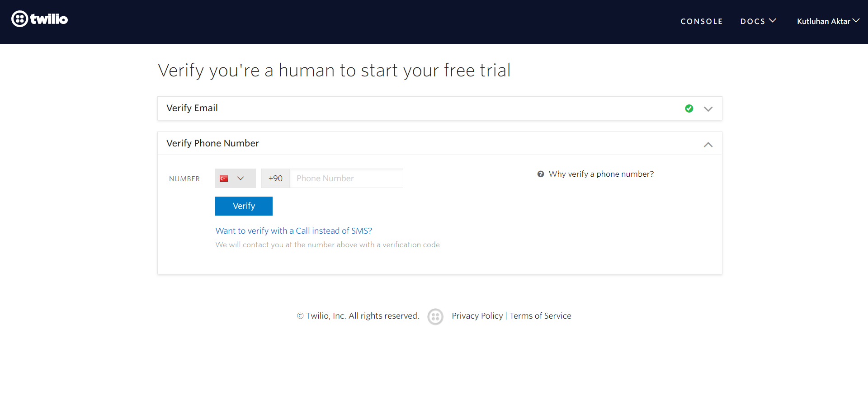Click the Twilio logo in the header

click(x=40, y=19)
